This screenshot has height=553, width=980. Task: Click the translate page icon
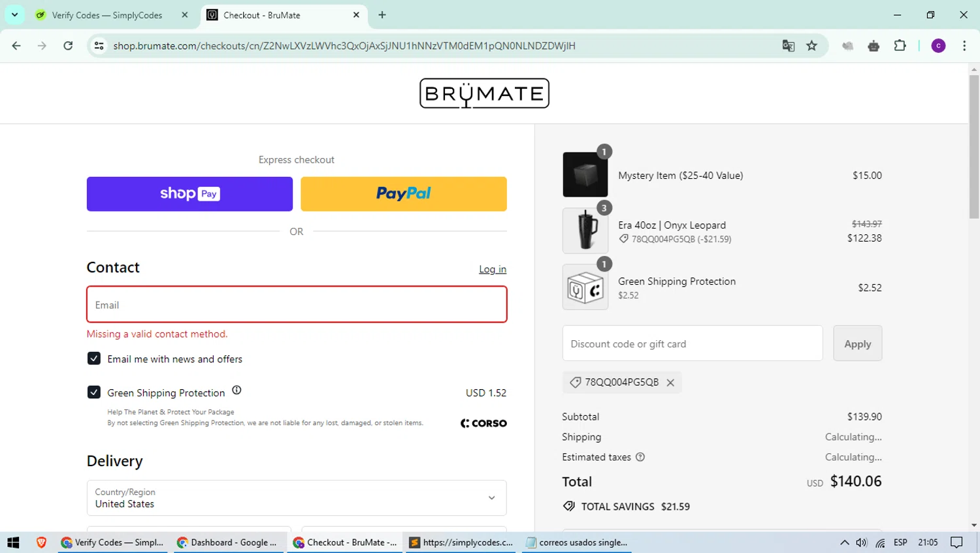click(789, 46)
